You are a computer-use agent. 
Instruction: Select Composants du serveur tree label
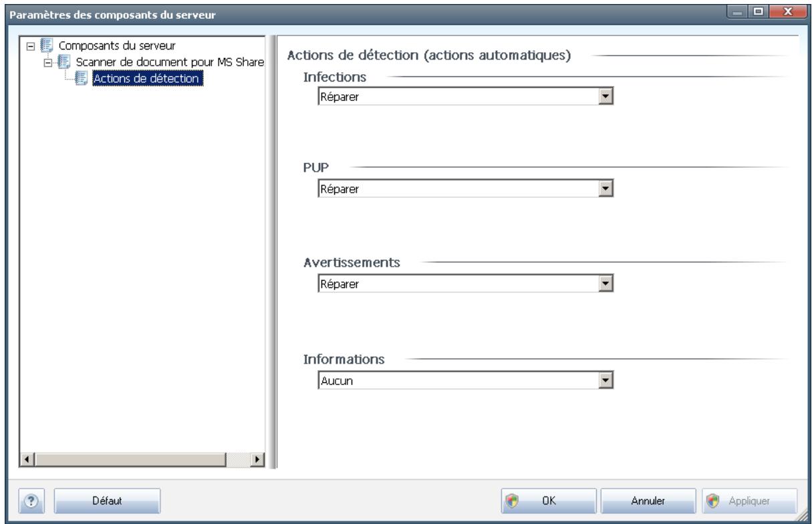tap(116, 47)
